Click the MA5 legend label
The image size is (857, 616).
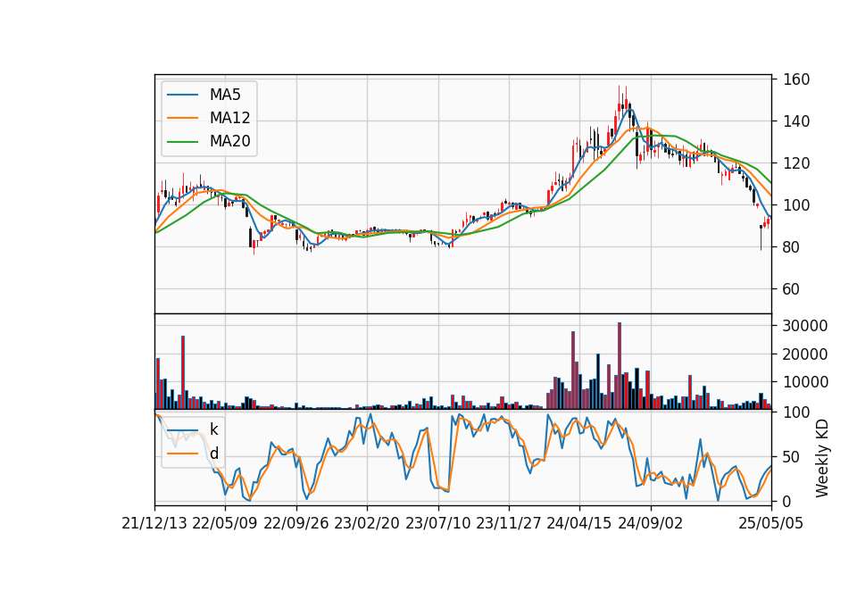225,95
